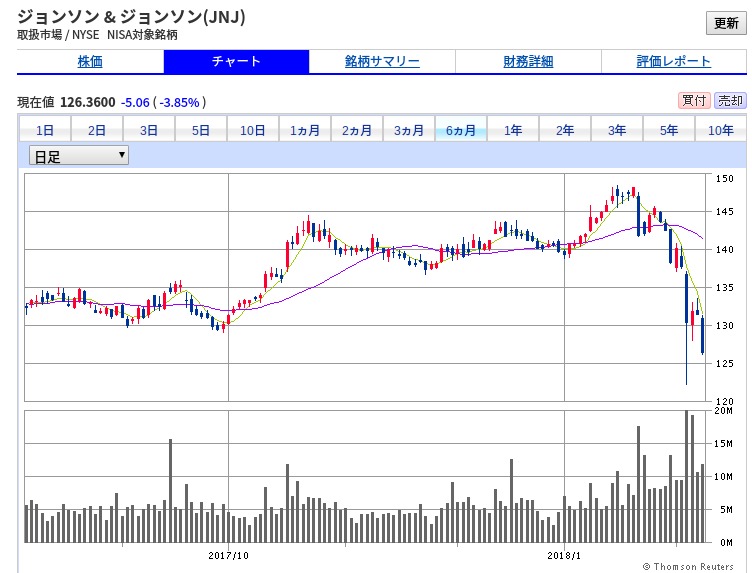Image resolution: width=752 pixels, height=573 pixels.
Task: Show the 5年 chart range
Action: 669,130
